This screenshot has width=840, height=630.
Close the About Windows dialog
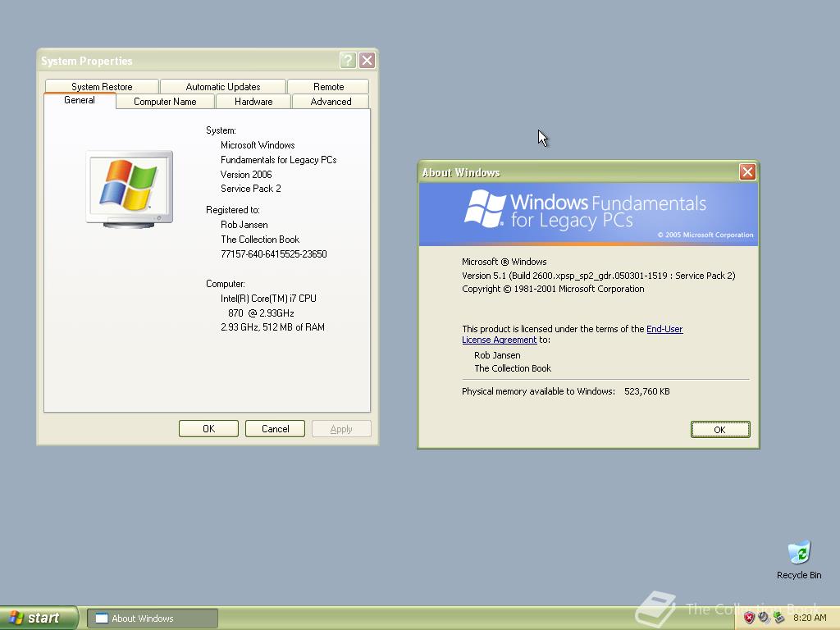tap(747, 171)
